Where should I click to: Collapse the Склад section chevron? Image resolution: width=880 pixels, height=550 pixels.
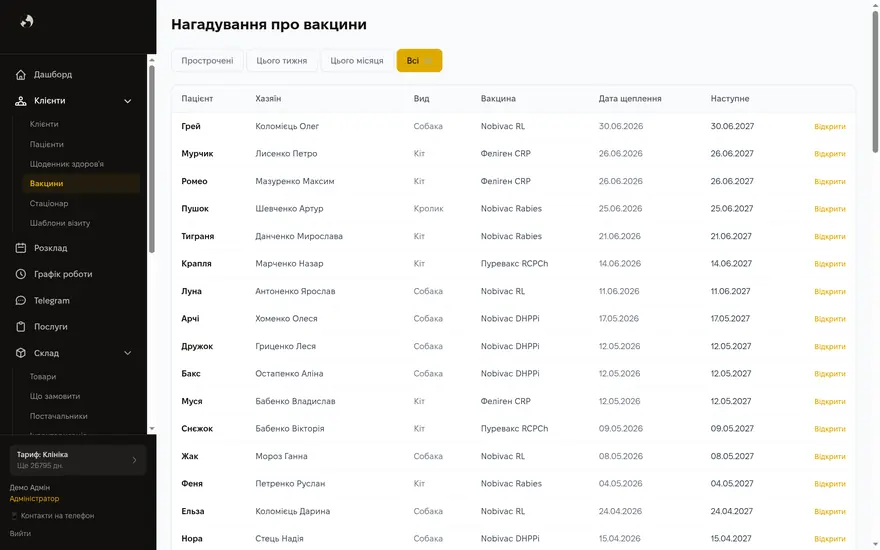point(127,353)
